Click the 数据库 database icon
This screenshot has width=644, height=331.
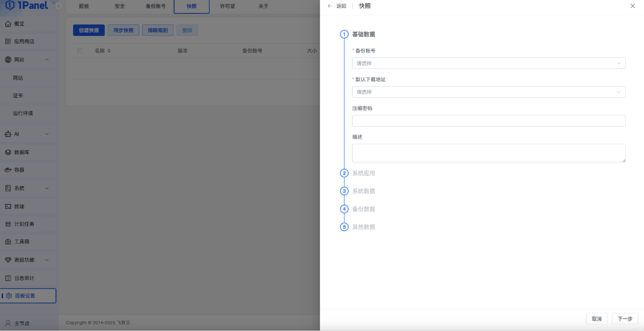click(8, 152)
